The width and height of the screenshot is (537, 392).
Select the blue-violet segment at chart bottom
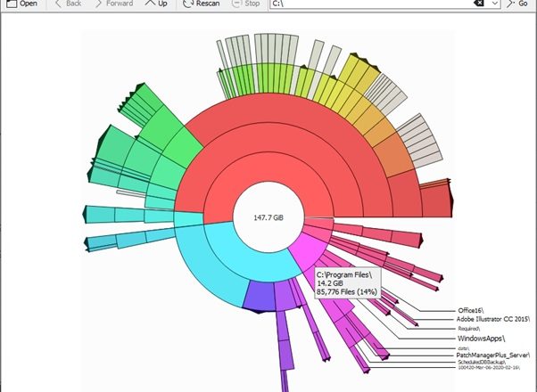(x=260, y=296)
